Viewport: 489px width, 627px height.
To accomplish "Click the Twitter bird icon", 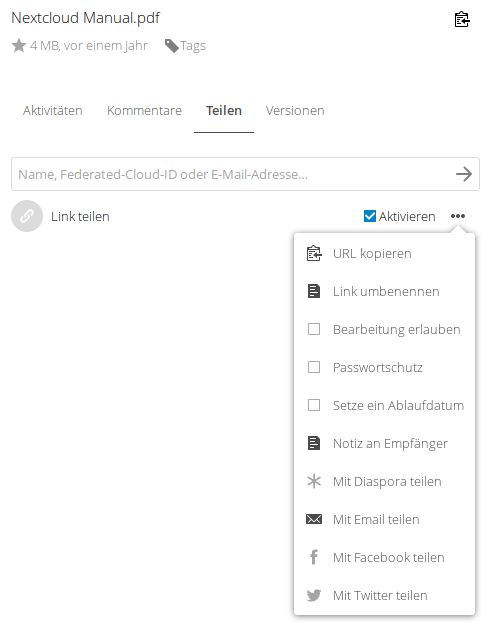I will click(x=314, y=595).
